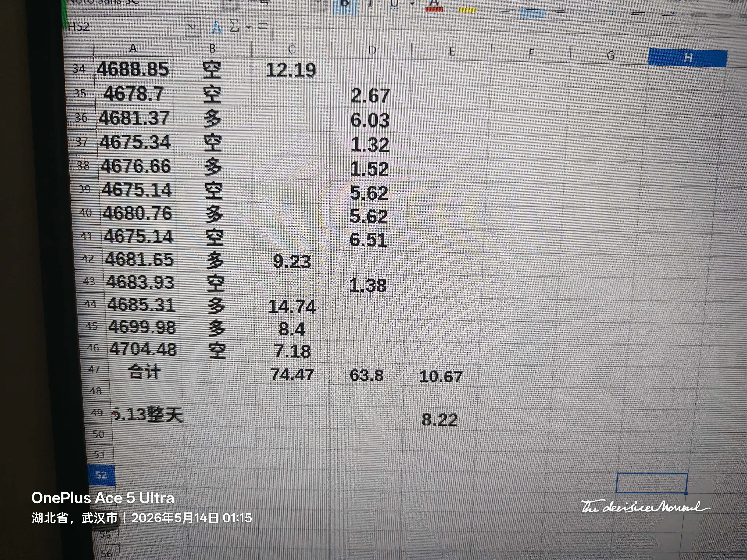This screenshot has height=560, width=747.
Task: Select highlighted row 52 header
Action: (x=101, y=475)
